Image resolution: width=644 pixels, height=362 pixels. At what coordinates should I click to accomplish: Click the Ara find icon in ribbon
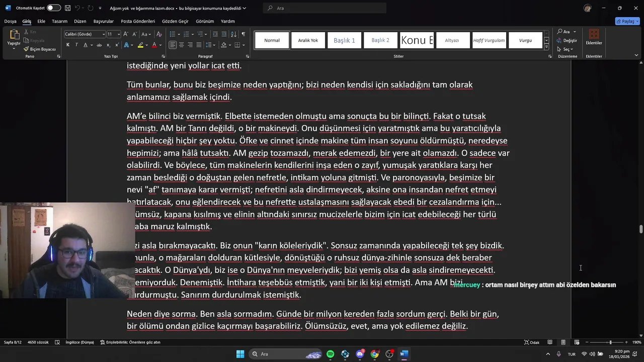(564, 32)
